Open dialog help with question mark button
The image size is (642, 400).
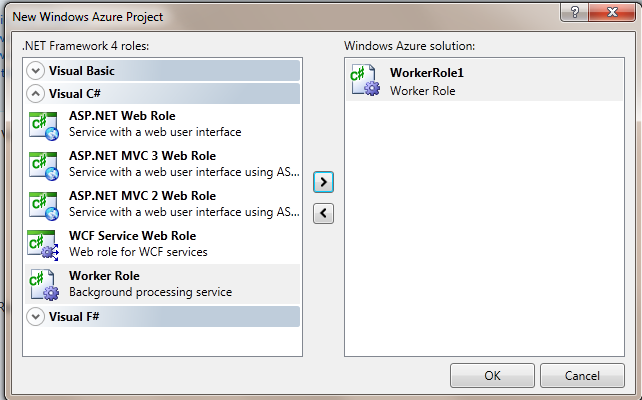pyautogui.click(x=574, y=12)
